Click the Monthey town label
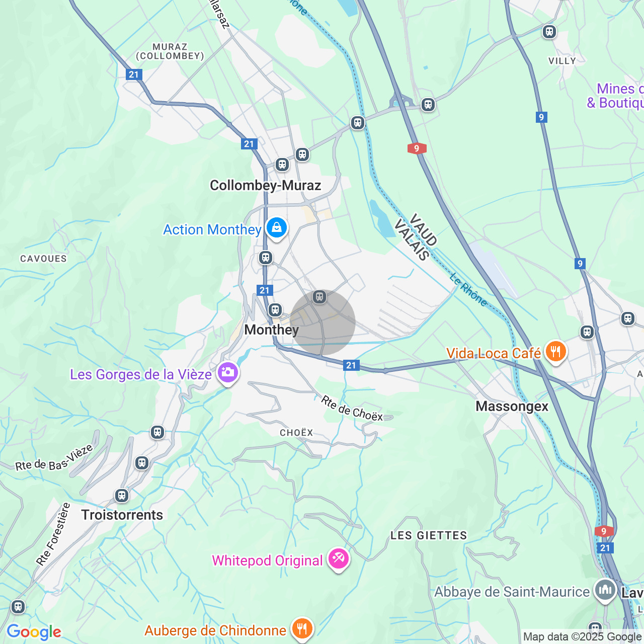Viewport: 644px width, 644px height. click(272, 330)
